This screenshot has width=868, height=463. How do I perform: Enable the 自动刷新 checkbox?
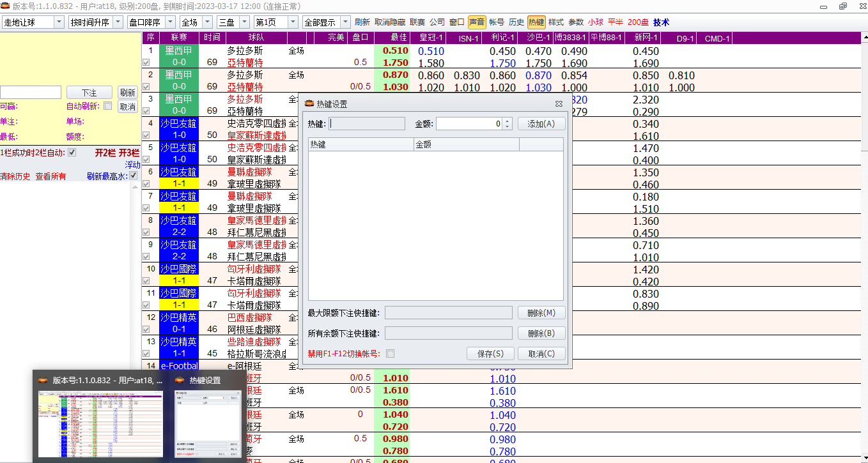tap(107, 106)
